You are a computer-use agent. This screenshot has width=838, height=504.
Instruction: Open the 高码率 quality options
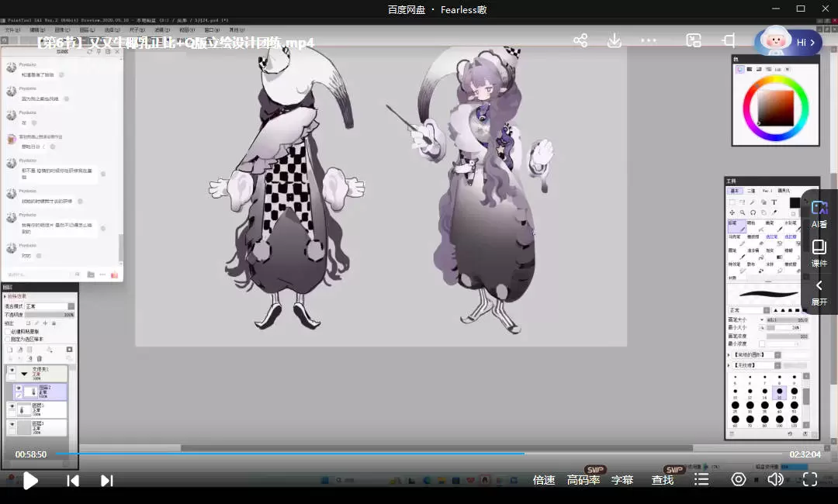coord(583,480)
